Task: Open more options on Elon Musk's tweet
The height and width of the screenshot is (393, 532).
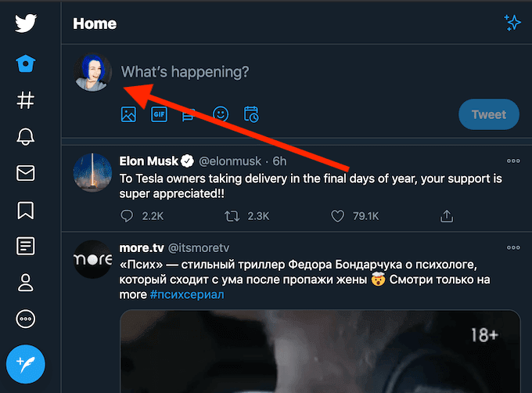Action: (513, 161)
